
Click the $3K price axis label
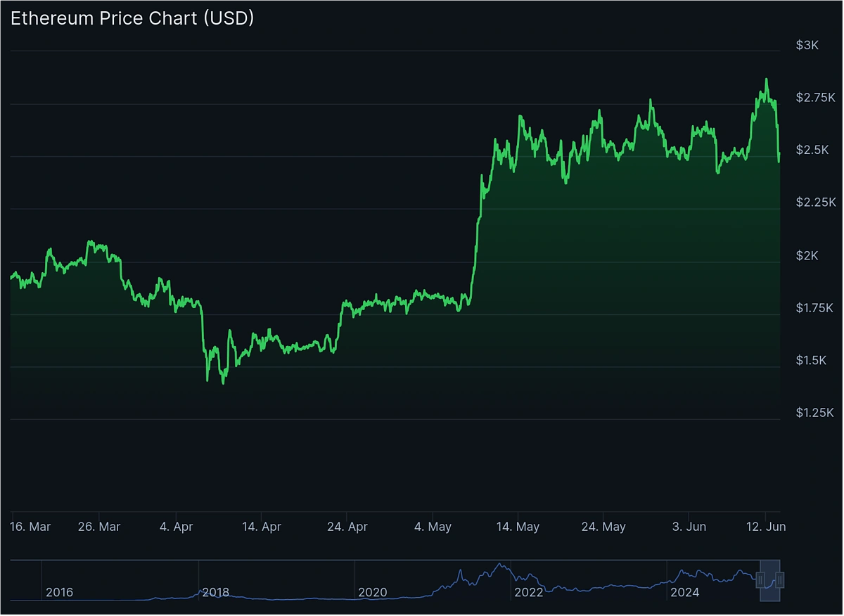coord(807,45)
